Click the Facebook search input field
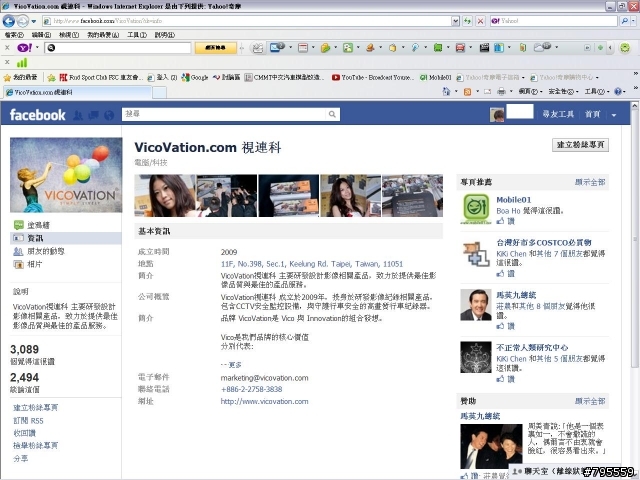 (x=225, y=114)
